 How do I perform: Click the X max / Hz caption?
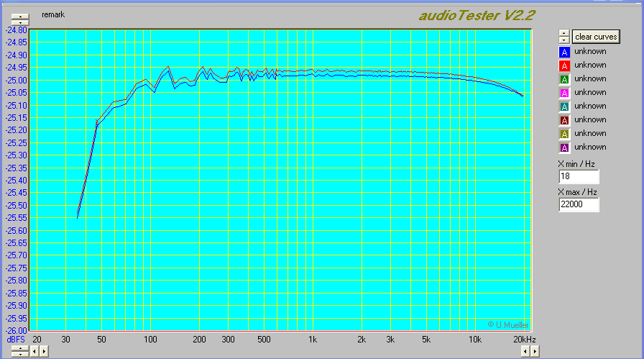point(577,192)
